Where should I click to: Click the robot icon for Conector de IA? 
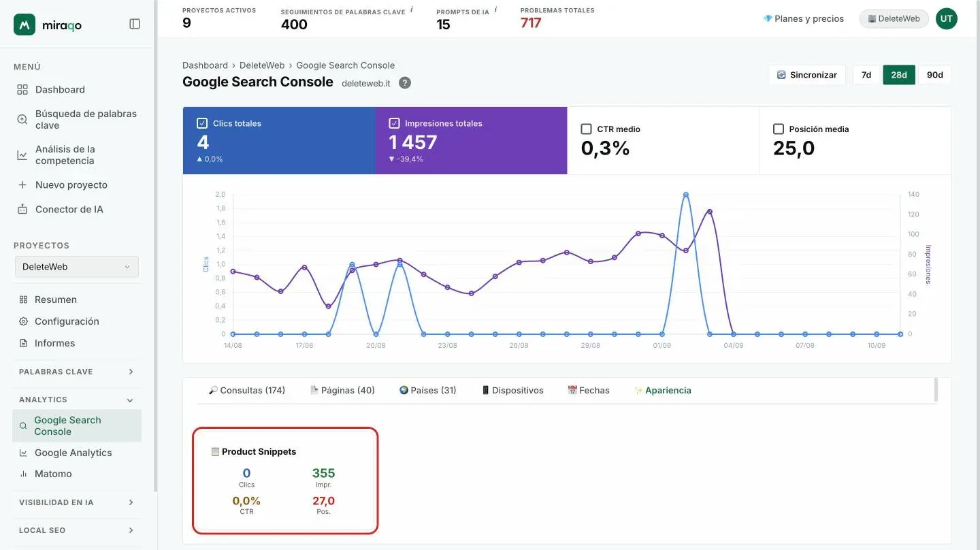22,209
